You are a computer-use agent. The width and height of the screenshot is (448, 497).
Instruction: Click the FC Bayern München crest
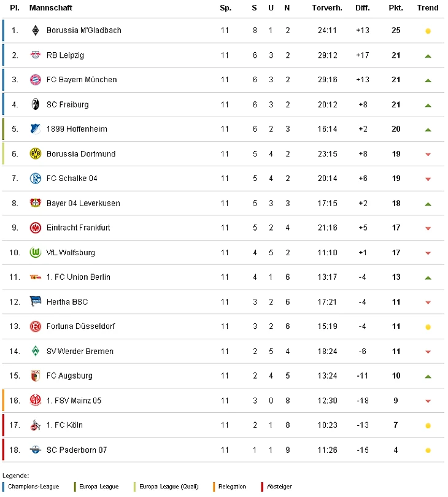click(x=35, y=80)
